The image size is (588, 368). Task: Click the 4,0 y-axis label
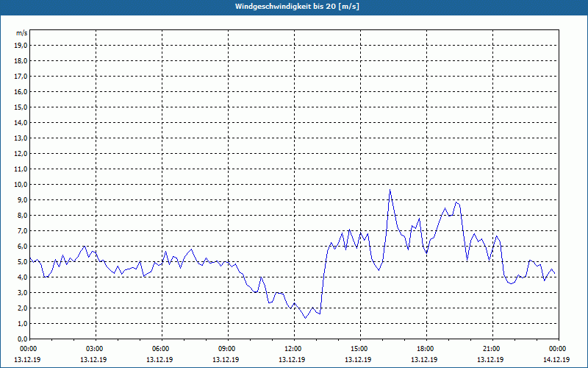(x=22, y=277)
